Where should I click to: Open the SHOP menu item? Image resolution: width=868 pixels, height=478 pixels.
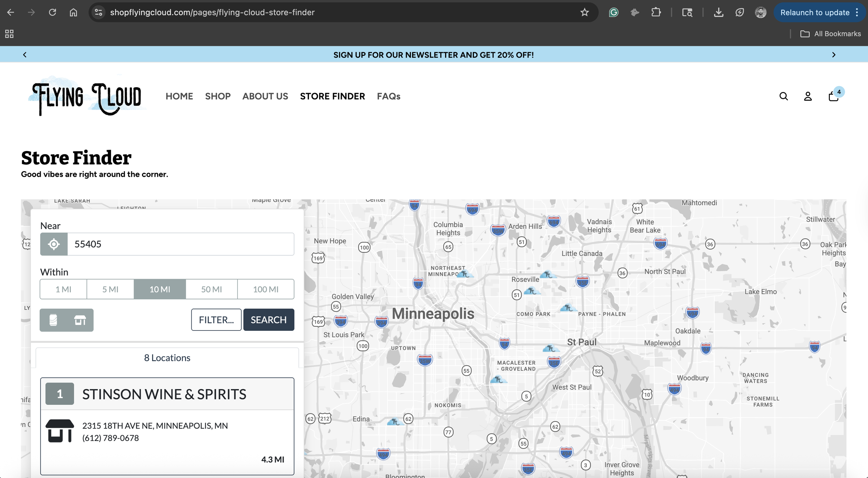[218, 96]
